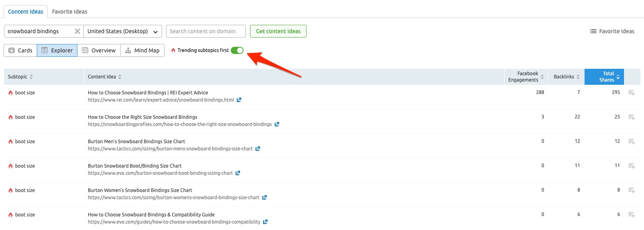Select Facebook Engagements value 288
Image resolution: width=644 pixels, height=230 pixels.
[540, 92]
